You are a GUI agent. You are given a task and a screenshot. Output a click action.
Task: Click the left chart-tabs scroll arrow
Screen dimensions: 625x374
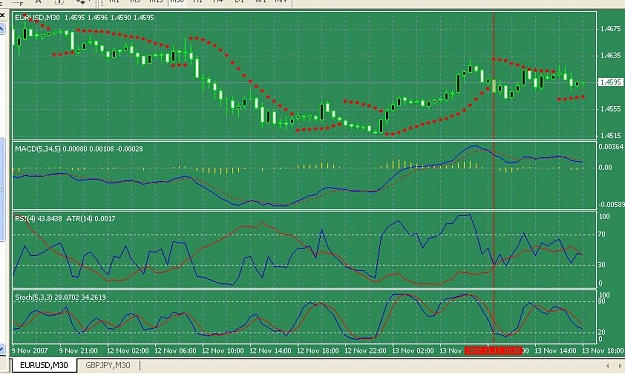[x=607, y=366]
